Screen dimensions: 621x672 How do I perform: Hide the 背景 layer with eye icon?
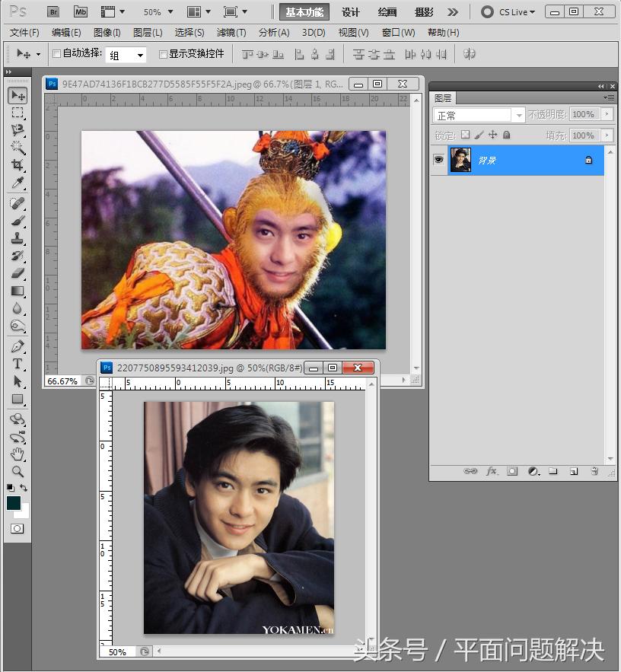(x=438, y=160)
